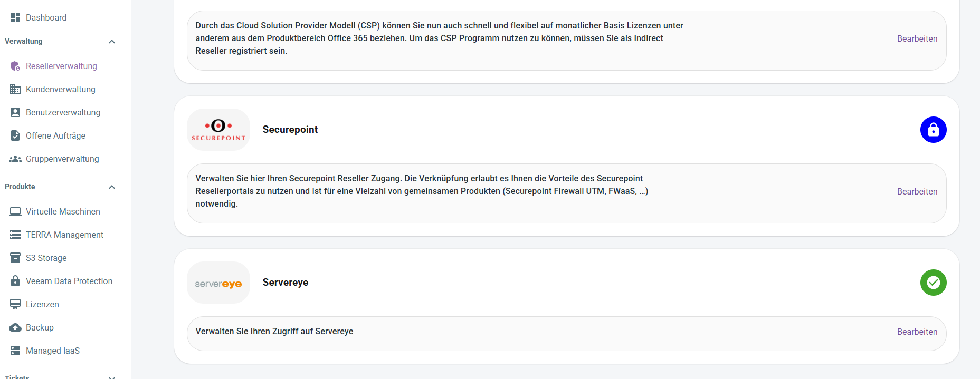Collapse the Produkte section
The image size is (980, 379).
112,187
